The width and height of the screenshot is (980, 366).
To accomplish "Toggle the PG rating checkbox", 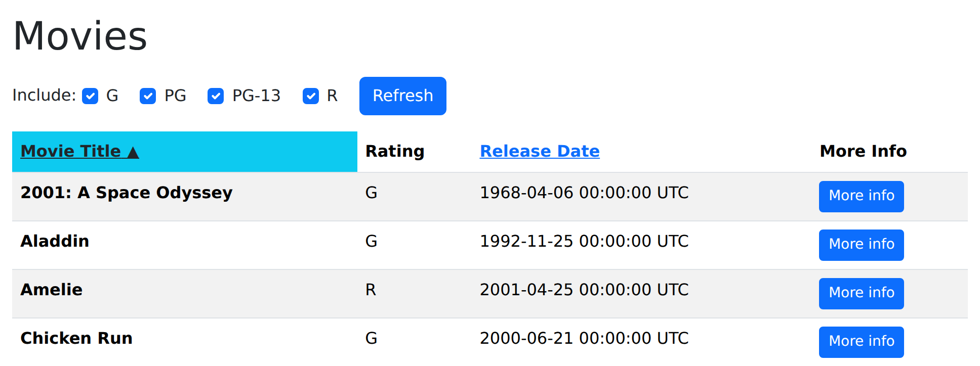I will click(x=148, y=96).
